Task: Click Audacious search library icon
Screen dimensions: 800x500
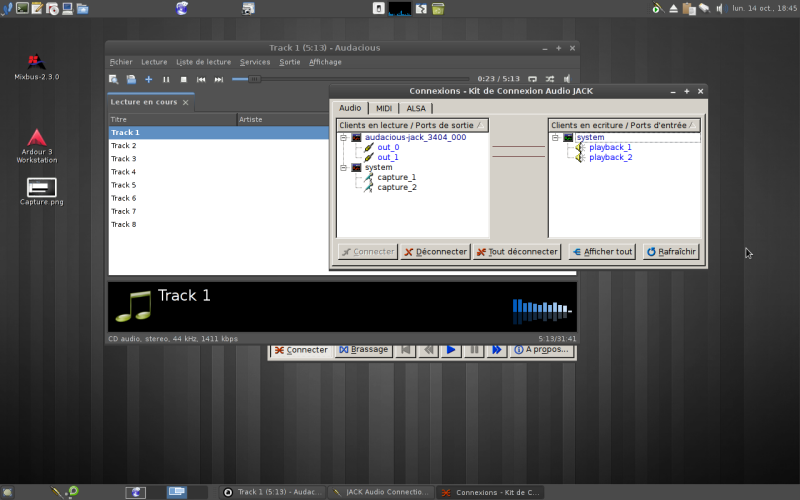Action: coord(114,79)
